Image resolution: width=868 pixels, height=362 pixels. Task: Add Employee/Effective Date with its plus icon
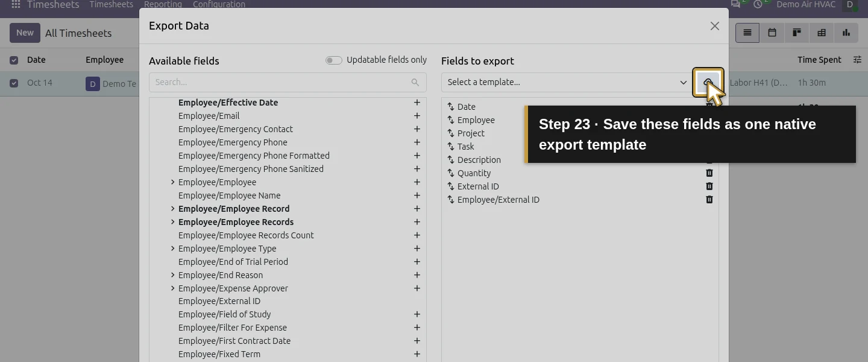pyautogui.click(x=417, y=103)
